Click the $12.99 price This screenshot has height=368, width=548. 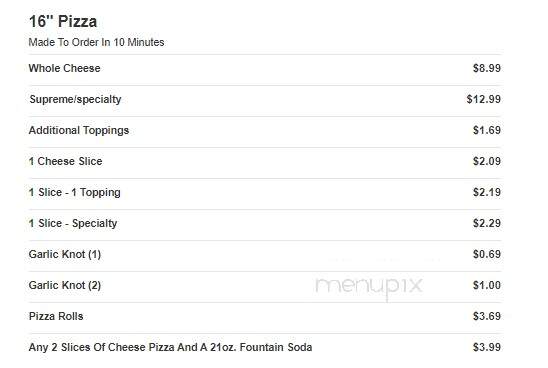point(484,99)
